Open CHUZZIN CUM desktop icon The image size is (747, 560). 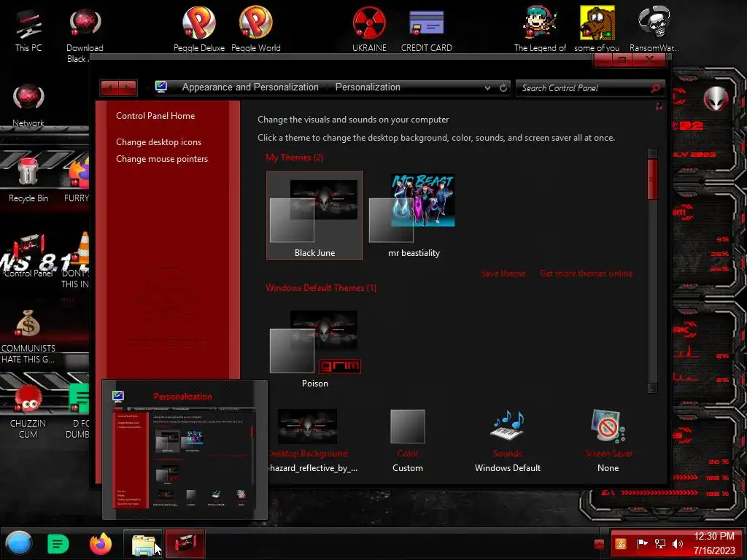[x=28, y=411]
